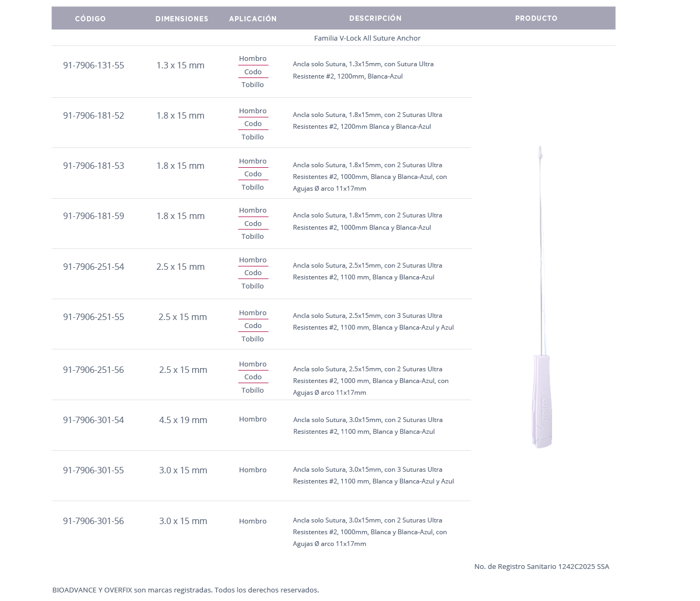Click the Familia V-Lock All Suture Anchor heading
The width and height of the screenshot is (700, 601).
pos(367,38)
